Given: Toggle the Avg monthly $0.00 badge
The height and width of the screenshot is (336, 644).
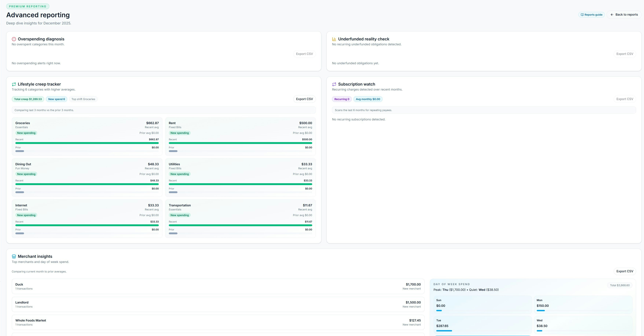Looking at the screenshot, I should 368,99.
